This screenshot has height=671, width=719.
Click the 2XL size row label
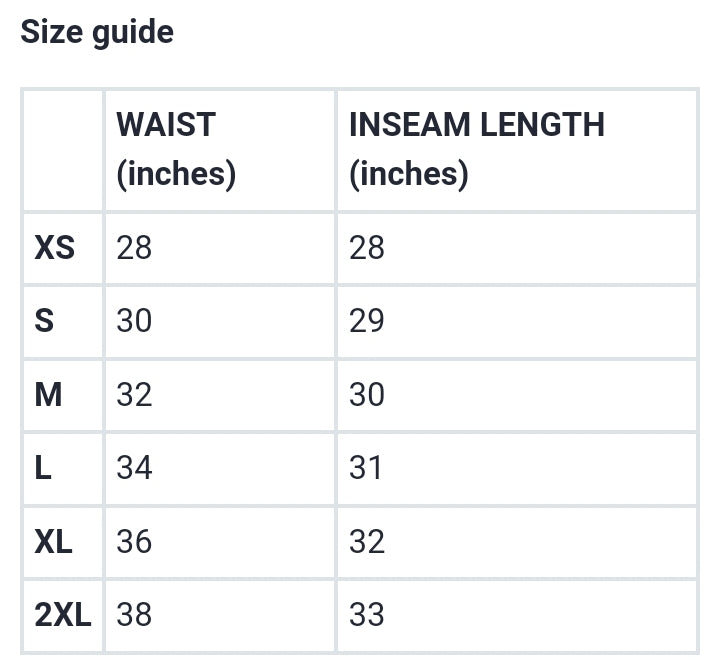coord(63,615)
